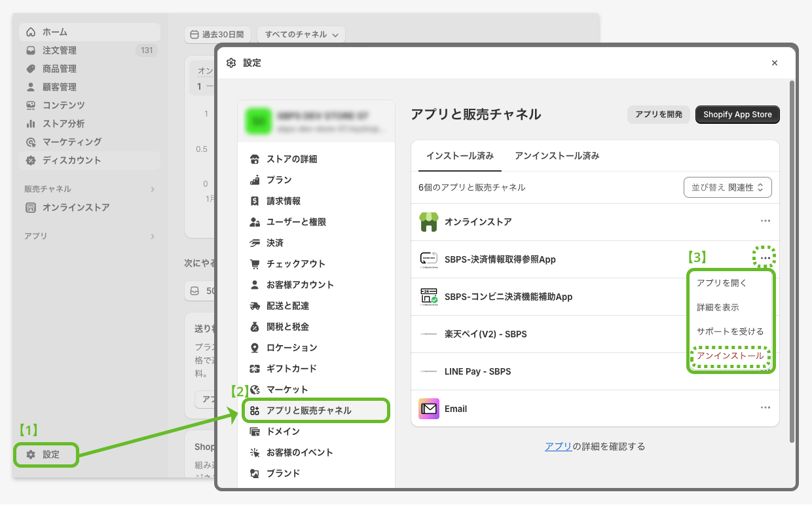The width and height of the screenshot is (812, 505).
Task: Click the 6個のアプリと販売チャネル count text
Action: click(471, 187)
